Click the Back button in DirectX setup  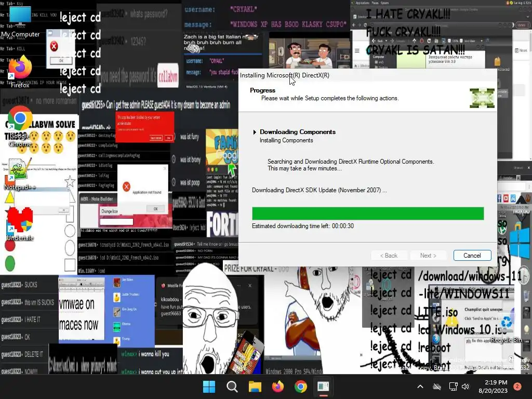coord(389,256)
